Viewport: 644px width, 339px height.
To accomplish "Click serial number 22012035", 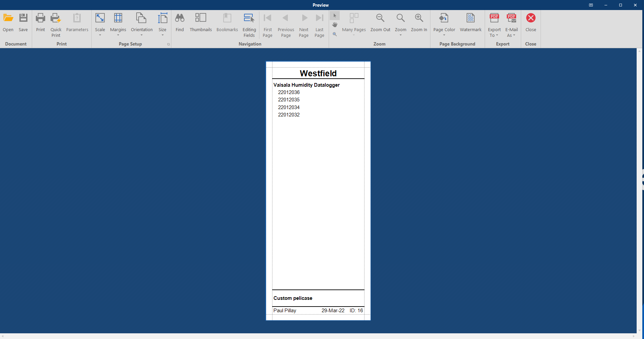I will point(289,100).
